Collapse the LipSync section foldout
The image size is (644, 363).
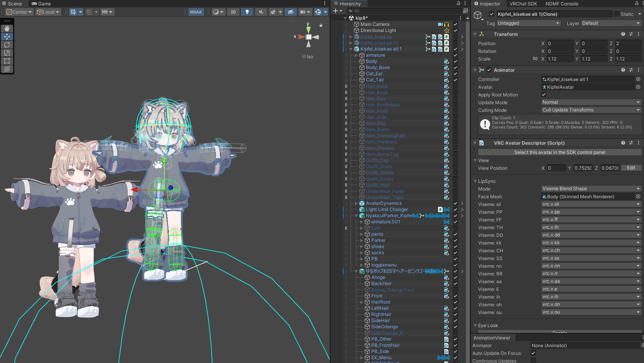tap(475, 181)
